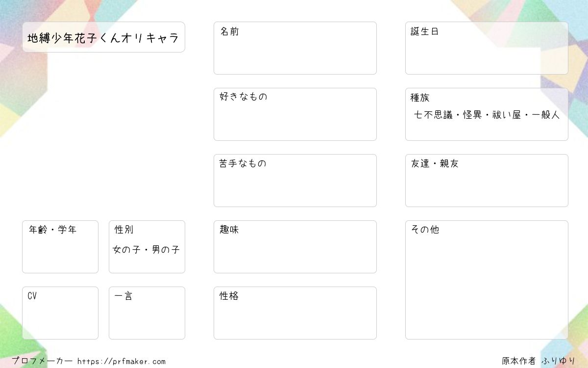Click the 苦手なもの field box

295,181
